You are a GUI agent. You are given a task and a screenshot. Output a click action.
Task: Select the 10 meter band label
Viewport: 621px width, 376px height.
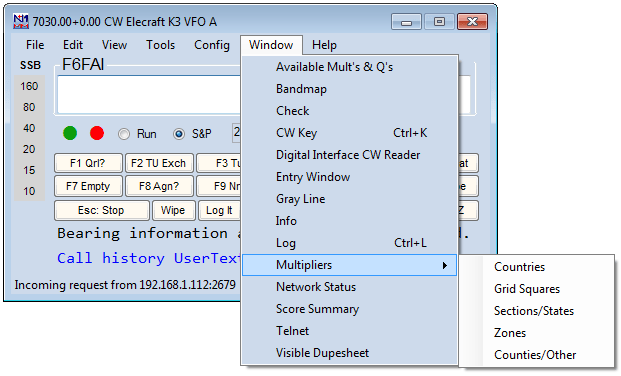coord(29,191)
